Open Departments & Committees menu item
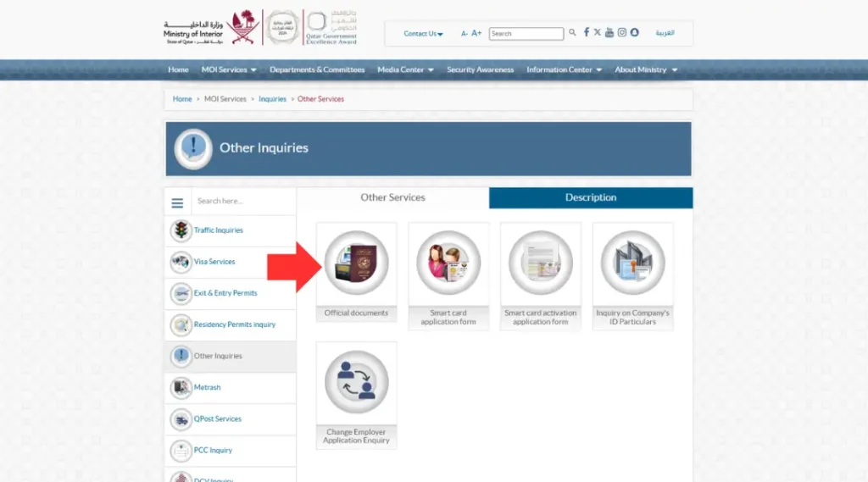This screenshot has width=868, height=482. click(317, 69)
